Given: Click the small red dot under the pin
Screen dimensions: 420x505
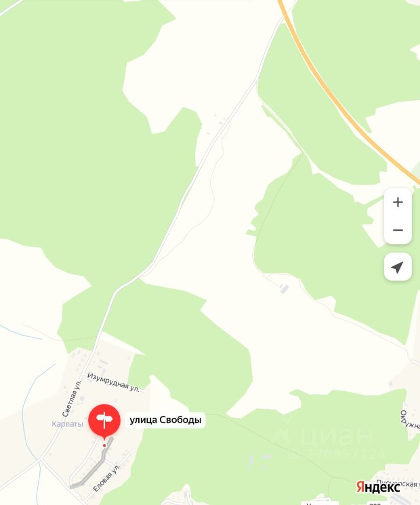Looking at the screenshot, I should (x=104, y=446).
